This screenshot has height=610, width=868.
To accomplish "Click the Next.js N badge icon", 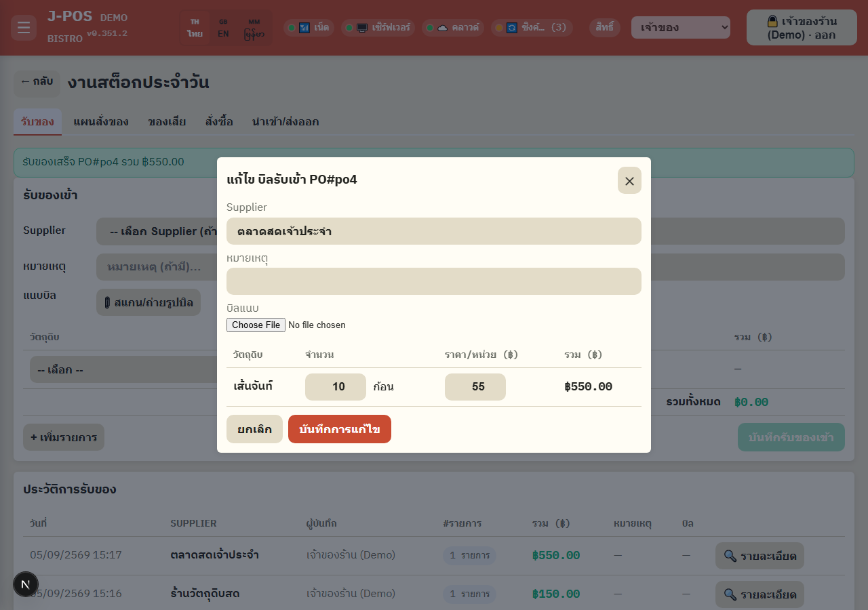I will (26, 584).
